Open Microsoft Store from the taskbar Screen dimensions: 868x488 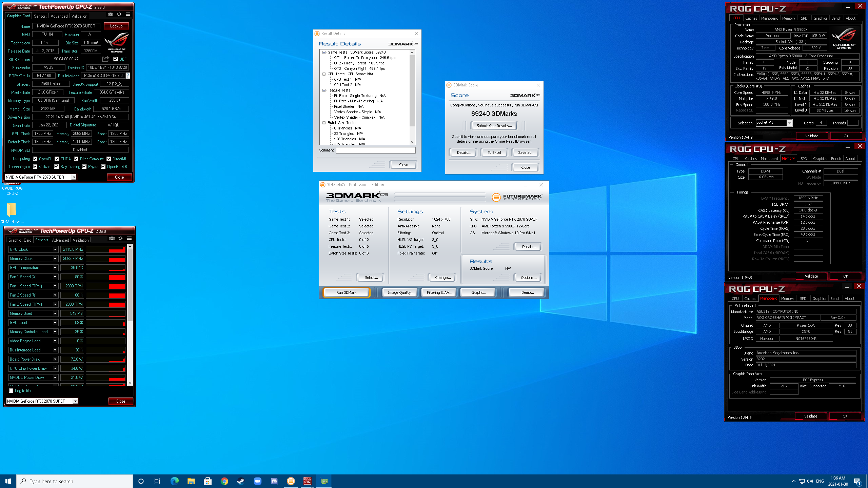208,481
